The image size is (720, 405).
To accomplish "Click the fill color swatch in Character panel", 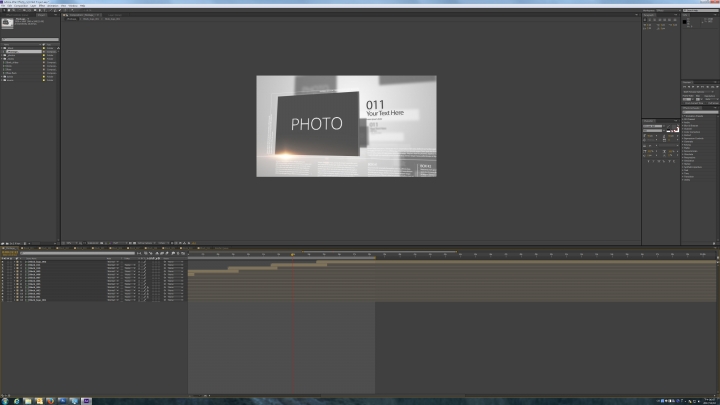I will tap(674, 126).
